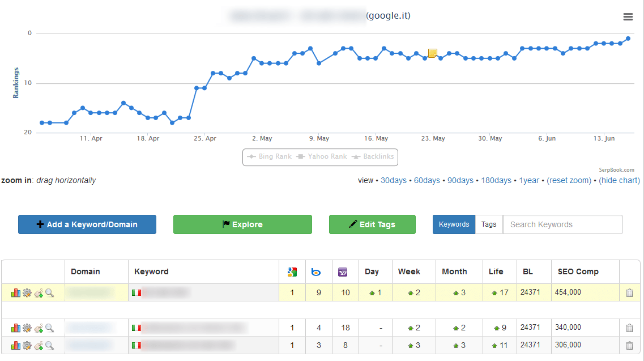Sort table by SEO Comp column header

pos(578,272)
